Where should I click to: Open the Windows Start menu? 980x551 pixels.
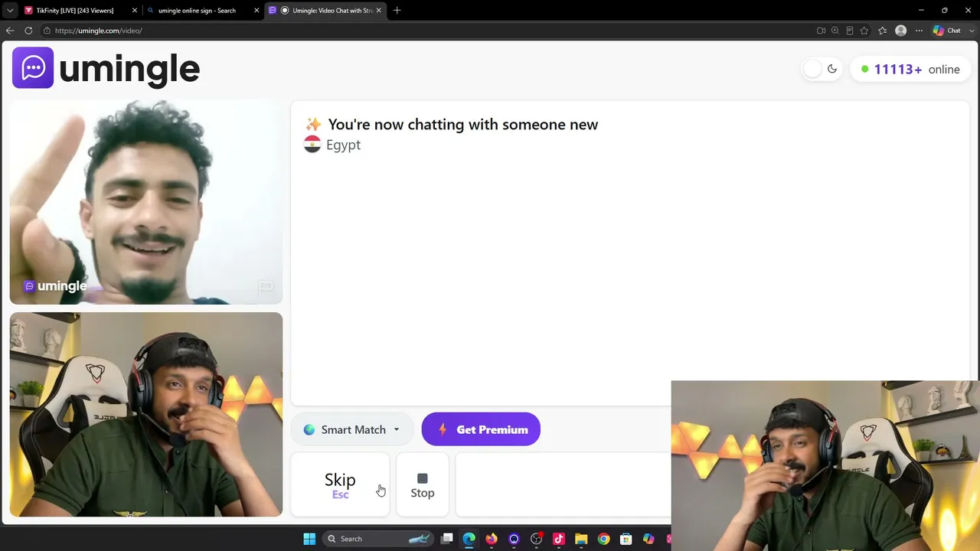click(309, 539)
